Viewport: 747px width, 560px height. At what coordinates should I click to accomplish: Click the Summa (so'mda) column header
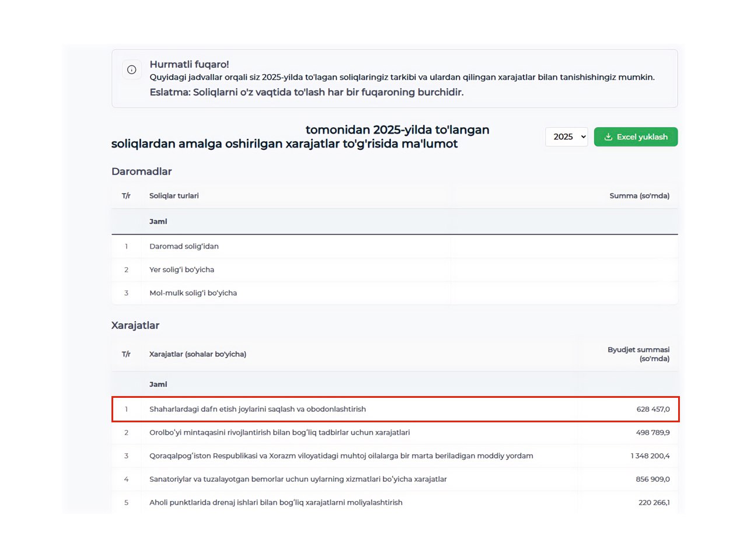639,196
